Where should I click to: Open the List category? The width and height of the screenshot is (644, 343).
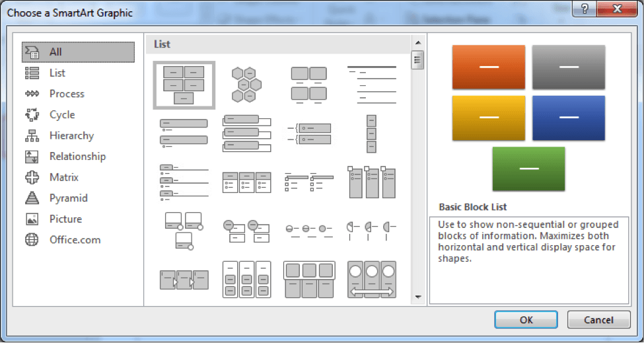(57, 73)
